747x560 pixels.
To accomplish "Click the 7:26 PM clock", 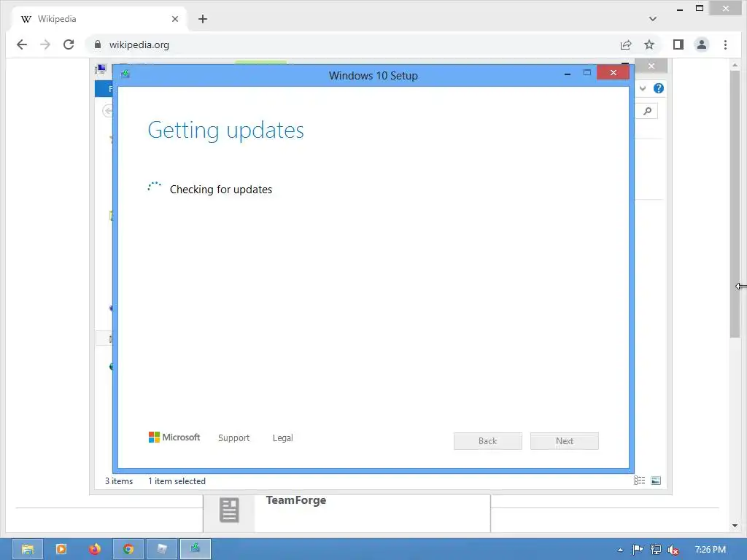I will pyautogui.click(x=711, y=550).
